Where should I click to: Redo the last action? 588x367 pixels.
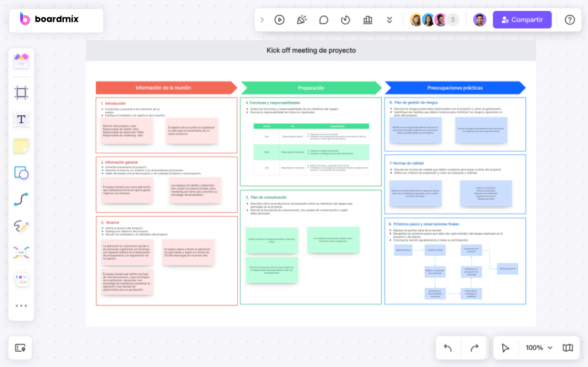(x=474, y=348)
